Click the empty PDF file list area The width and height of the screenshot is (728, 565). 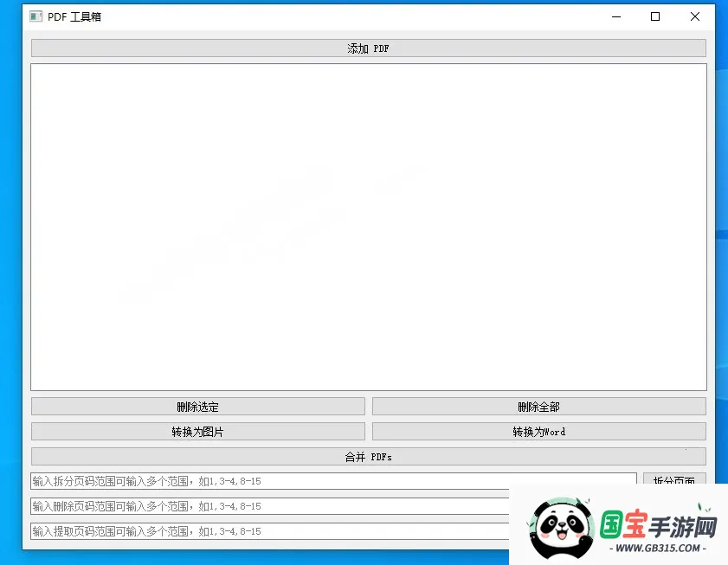tap(368, 229)
